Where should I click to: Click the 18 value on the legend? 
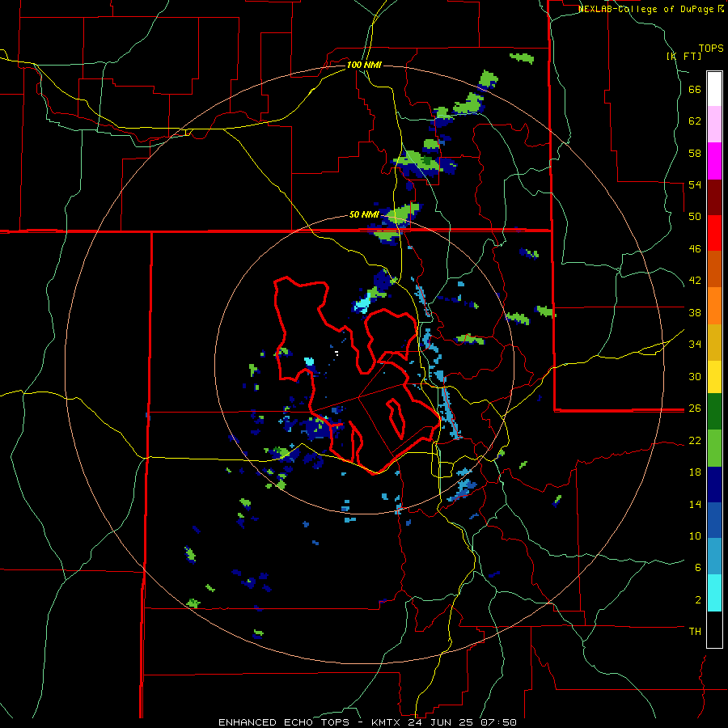695,472
